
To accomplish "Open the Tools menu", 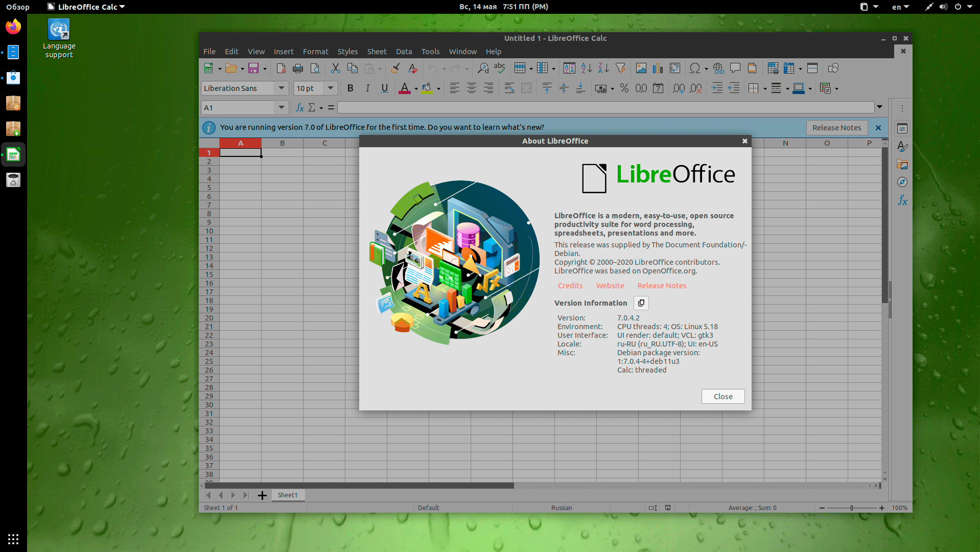I will [x=430, y=52].
